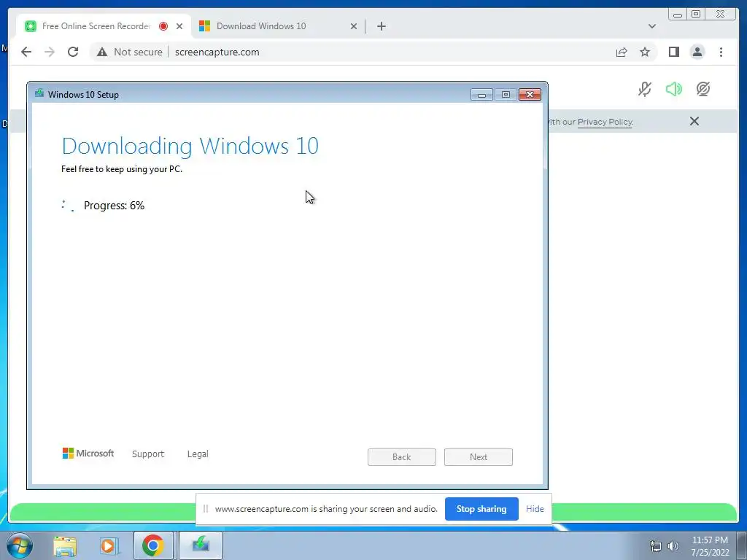Hide the screen sharing notification
This screenshot has width=747, height=560.
click(535, 508)
